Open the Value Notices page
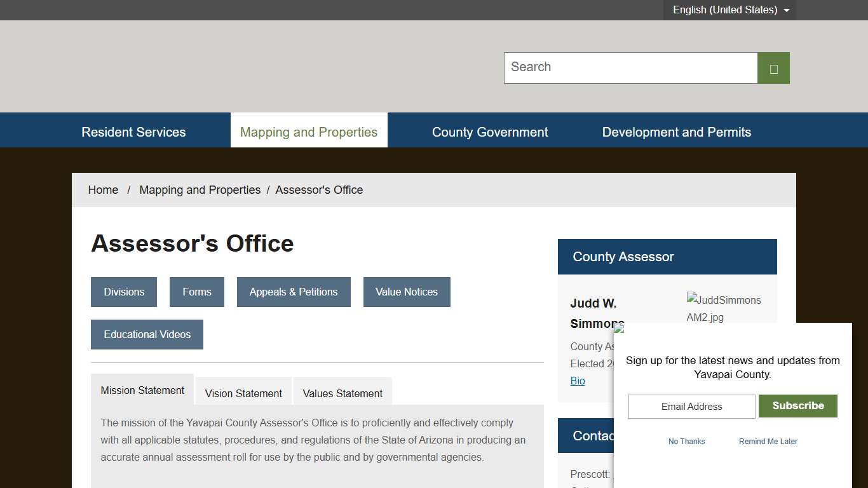Image resolution: width=868 pixels, height=488 pixels. (x=407, y=292)
